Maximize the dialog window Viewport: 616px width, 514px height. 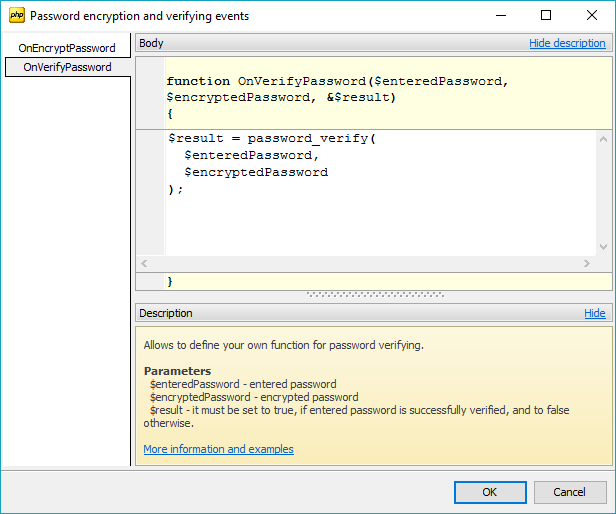[x=546, y=16]
